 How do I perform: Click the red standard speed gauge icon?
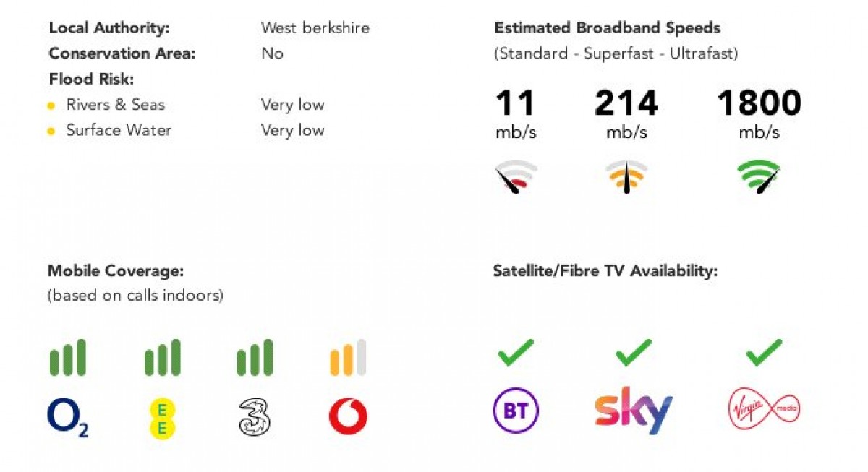click(x=516, y=178)
